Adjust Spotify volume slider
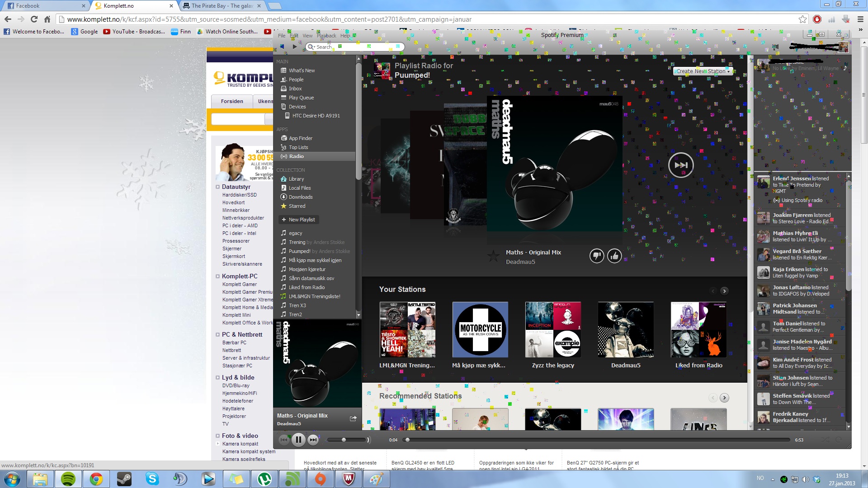The height and width of the screenshot is (488, 868). [x=347, y=440]
